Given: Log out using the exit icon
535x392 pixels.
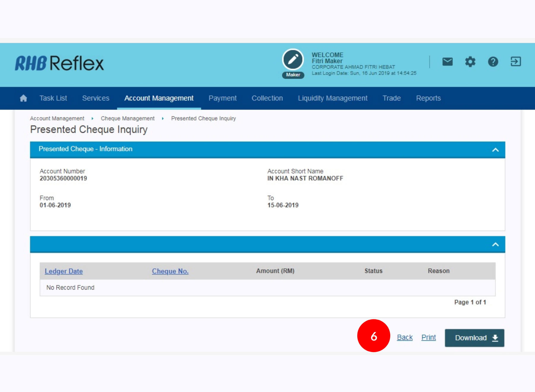Looking at the screenshot, I should 515,62.
